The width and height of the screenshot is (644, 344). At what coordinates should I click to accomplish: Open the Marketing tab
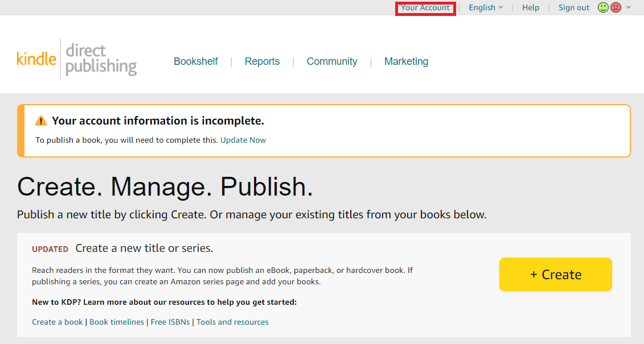click(x=406, y=61)
